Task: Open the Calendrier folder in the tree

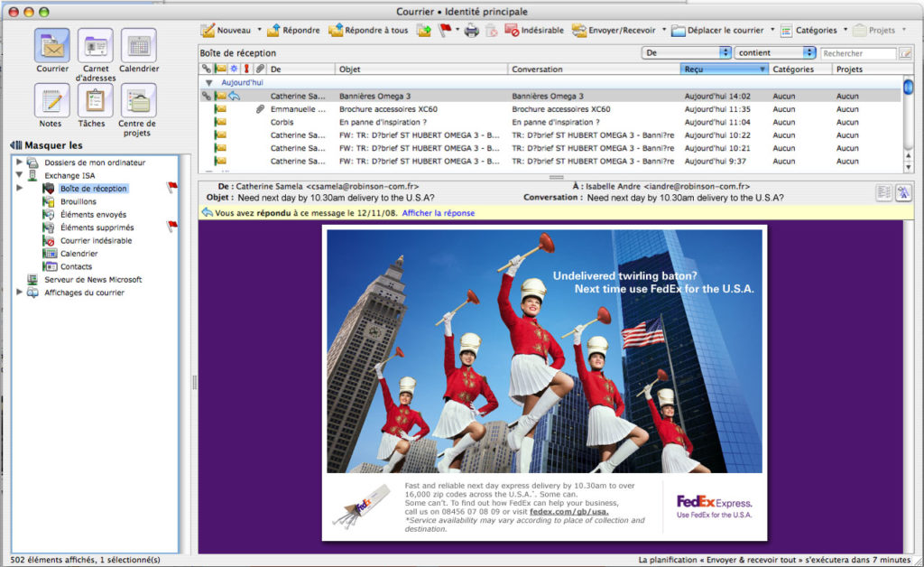Action: pyautogui.click(x=79, y=254)
